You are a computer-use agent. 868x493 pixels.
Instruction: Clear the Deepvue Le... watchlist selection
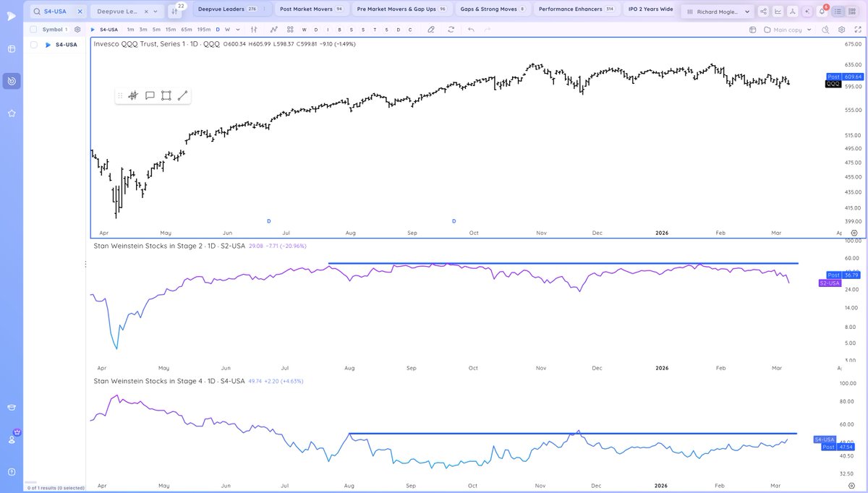pyautogui.click(x=146, y=12)
